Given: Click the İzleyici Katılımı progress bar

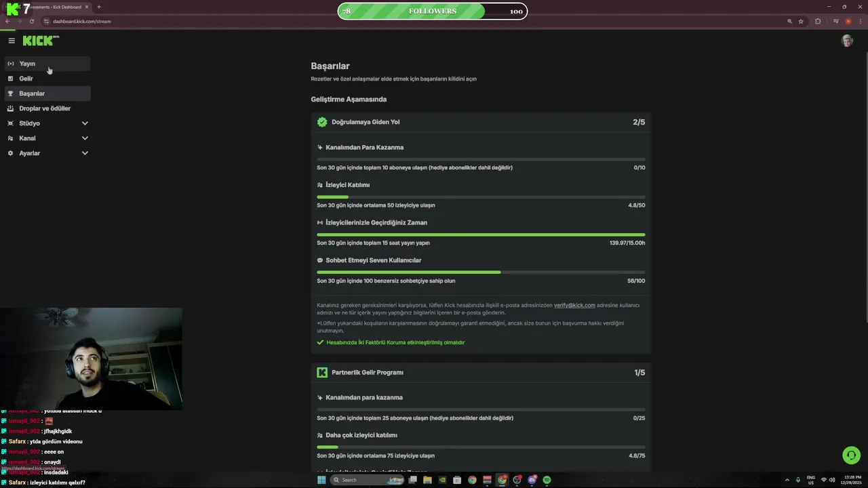Looking at the screenshot, I should point(481,197).
